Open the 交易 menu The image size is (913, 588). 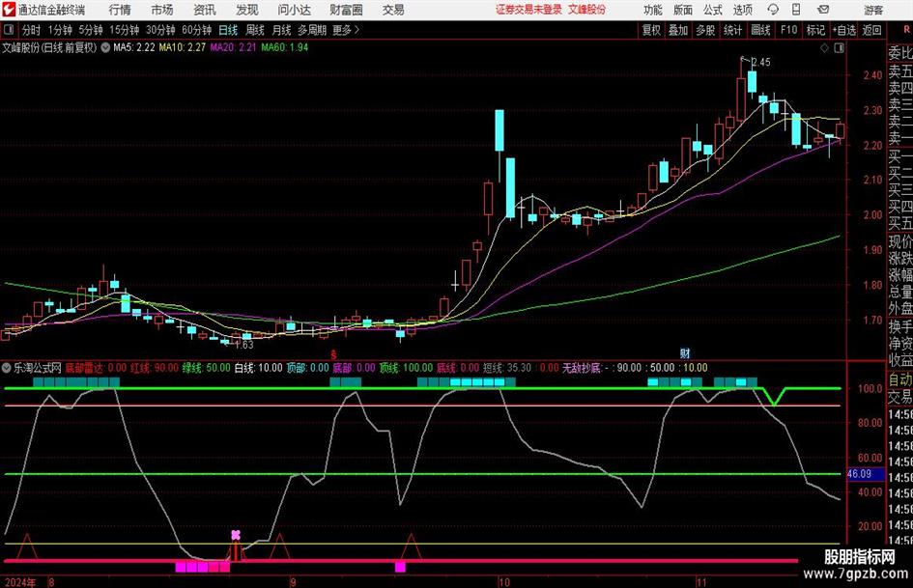(x=393, y=10)
